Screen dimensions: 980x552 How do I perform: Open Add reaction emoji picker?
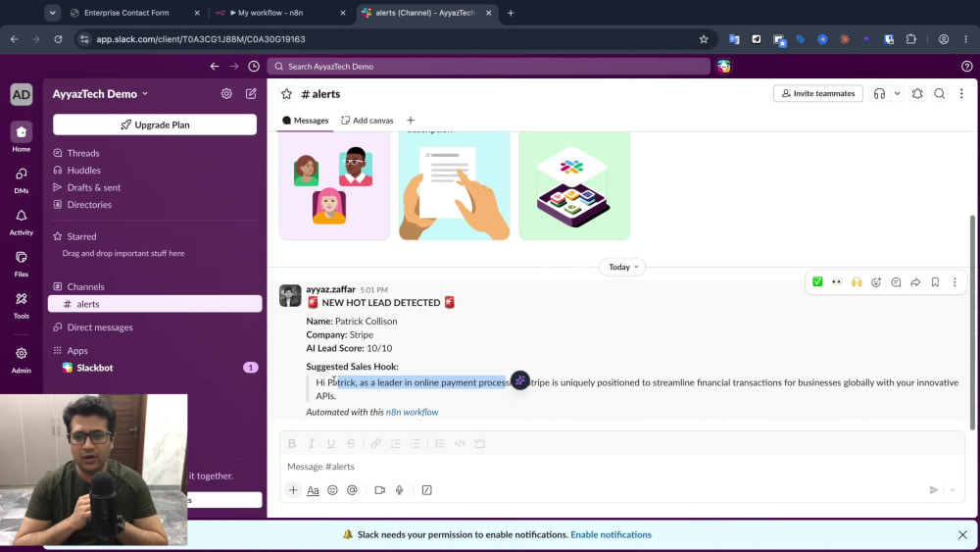point(876,282)
